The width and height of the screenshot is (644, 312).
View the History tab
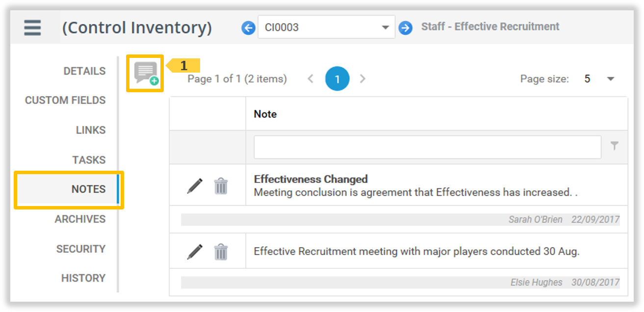tap(83, 278)
